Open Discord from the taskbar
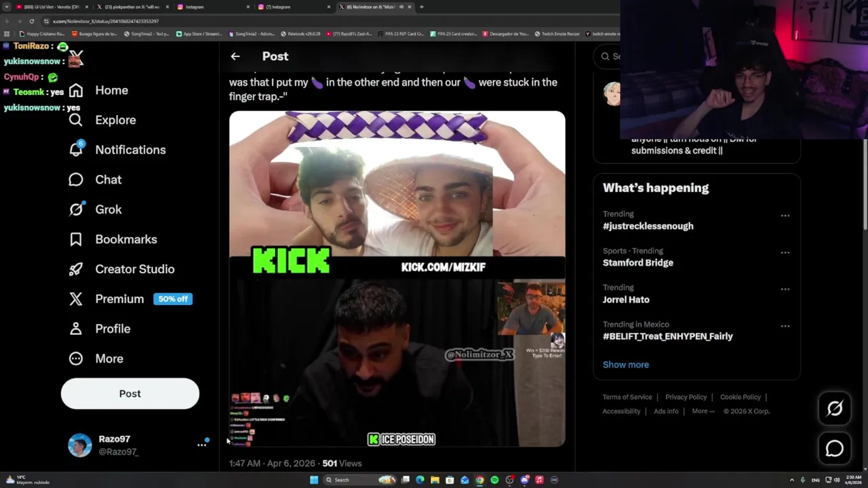This screenshot has height=488, width=868. (524, 480)
